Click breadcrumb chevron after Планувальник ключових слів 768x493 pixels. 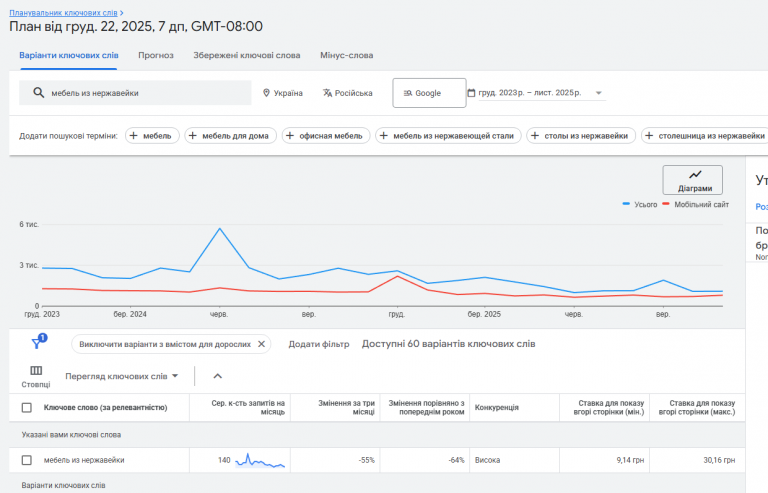pos(121,13)
